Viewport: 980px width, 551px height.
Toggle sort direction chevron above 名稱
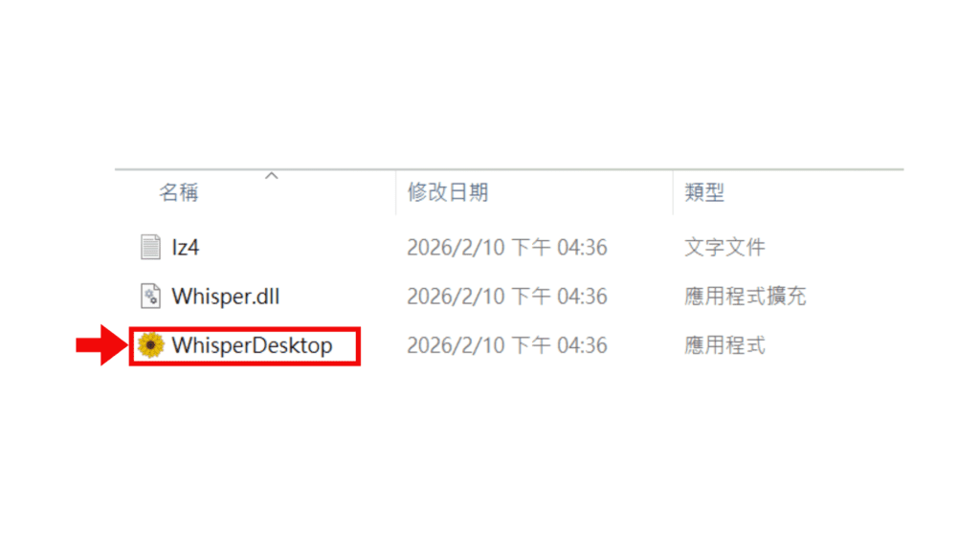(x=271, y=176)
